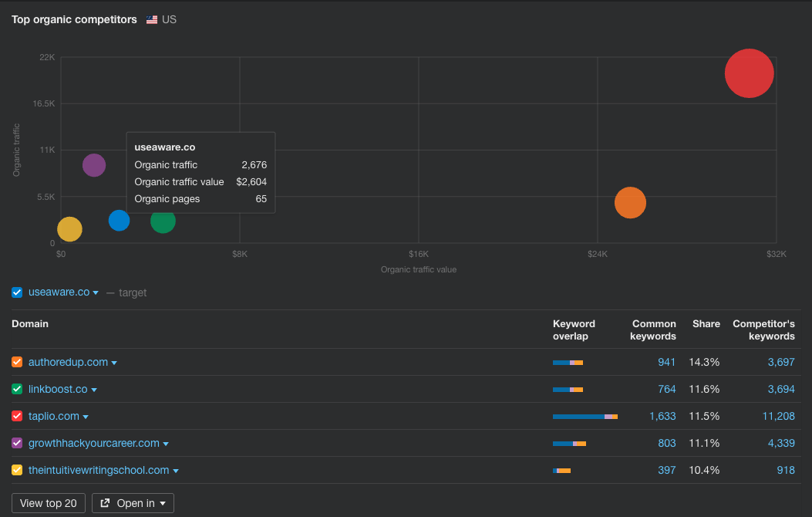Sort by the Share column header
The image size is (812, 517).
coord(706,324)
